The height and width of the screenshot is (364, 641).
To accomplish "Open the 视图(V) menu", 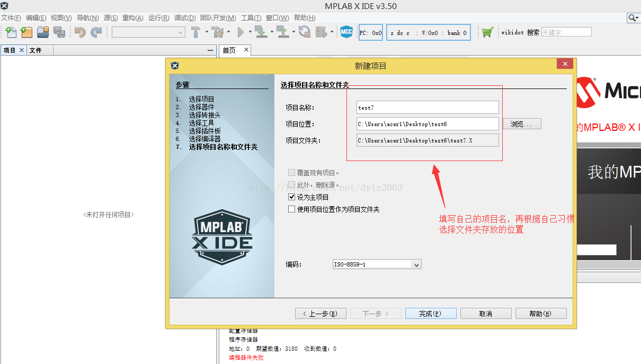I will pyautogui.click(x=61, y=18).
